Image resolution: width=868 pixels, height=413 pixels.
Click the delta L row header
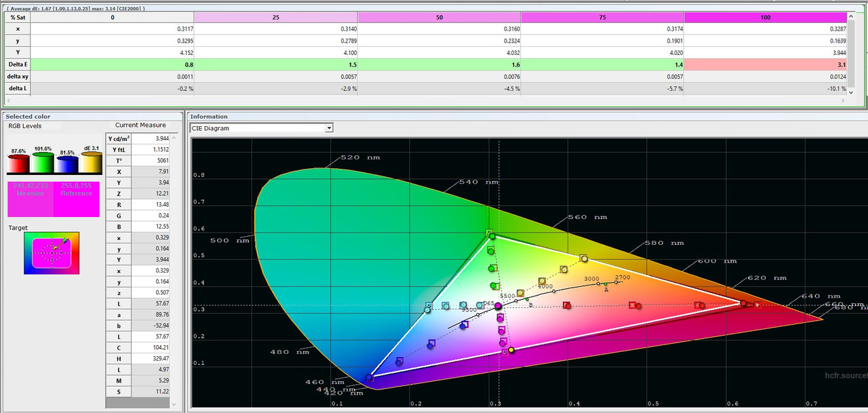click(x=17, y=89)
